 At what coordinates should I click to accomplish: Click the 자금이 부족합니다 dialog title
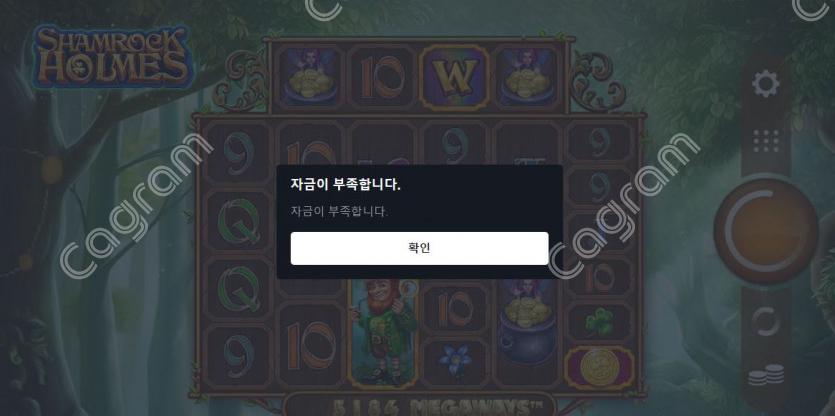(x=346, y=185)
